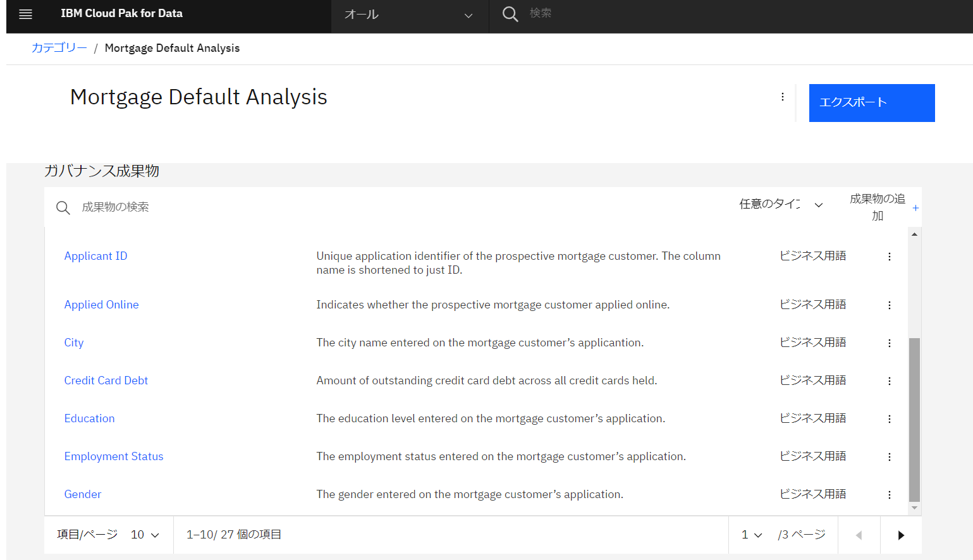Image resolution: width=973 pixels, height=560 pixels.
Task: Open overflow menu for Gender row
Action: point(890,495)
